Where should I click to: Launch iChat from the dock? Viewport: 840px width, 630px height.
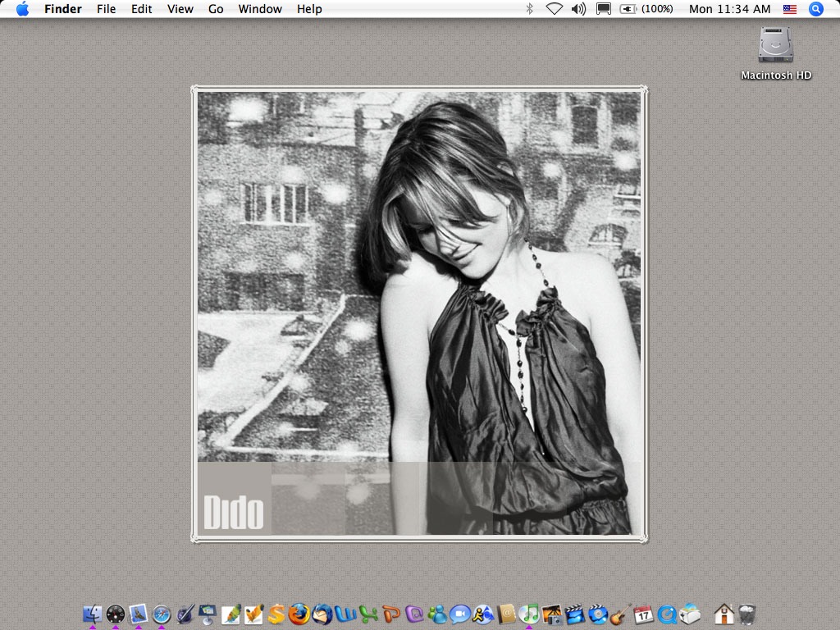click(x=460, y=614)
